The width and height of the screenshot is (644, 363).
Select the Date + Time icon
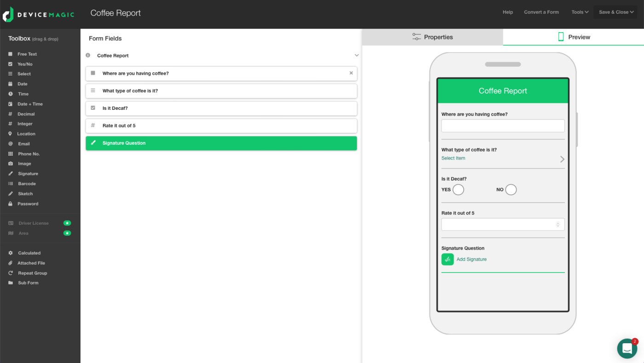(x=10, y=104)
